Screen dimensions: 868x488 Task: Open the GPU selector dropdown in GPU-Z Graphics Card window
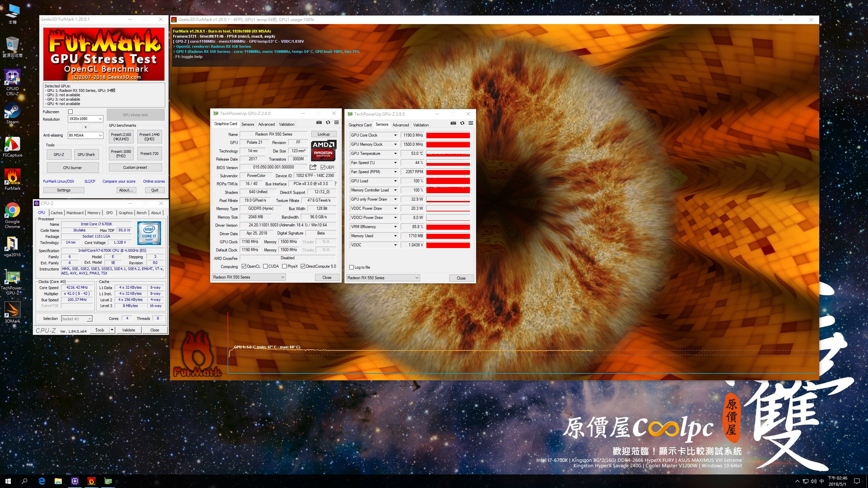point(249,277)
